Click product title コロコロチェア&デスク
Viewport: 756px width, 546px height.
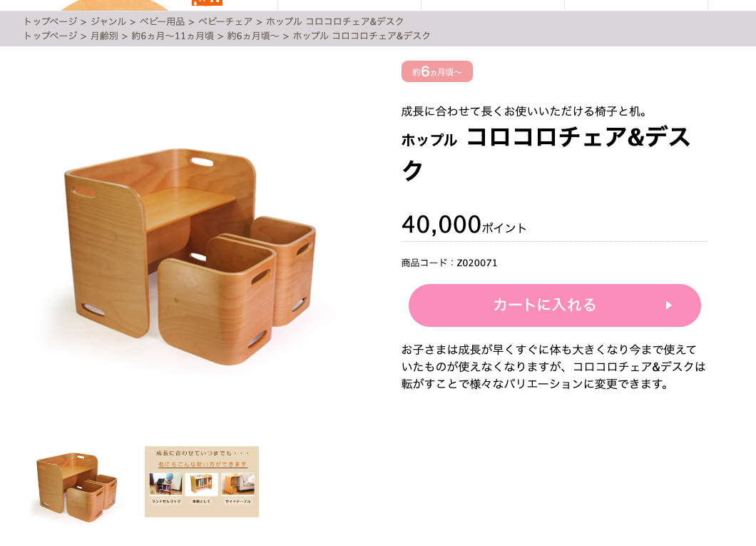tap(546, 153)
